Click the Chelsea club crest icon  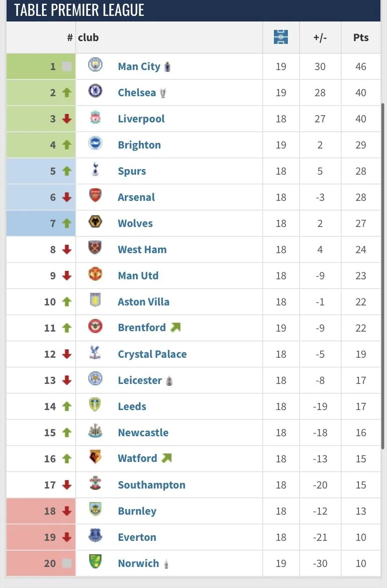(95, 92)
